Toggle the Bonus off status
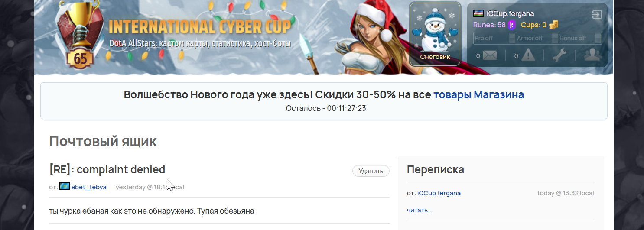This screenshot has height=230, width=644. pyautogui.click(x=580, y=38)
